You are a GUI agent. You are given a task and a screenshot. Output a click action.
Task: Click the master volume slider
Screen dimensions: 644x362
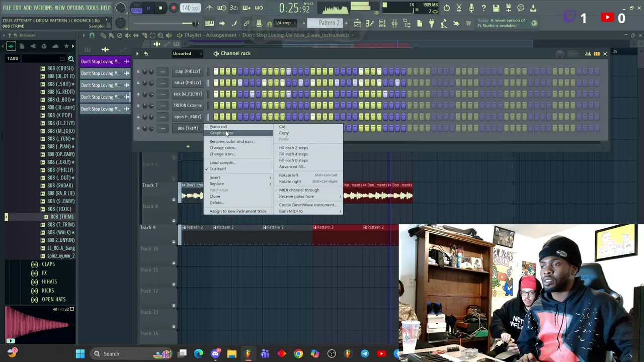point(166,23)
